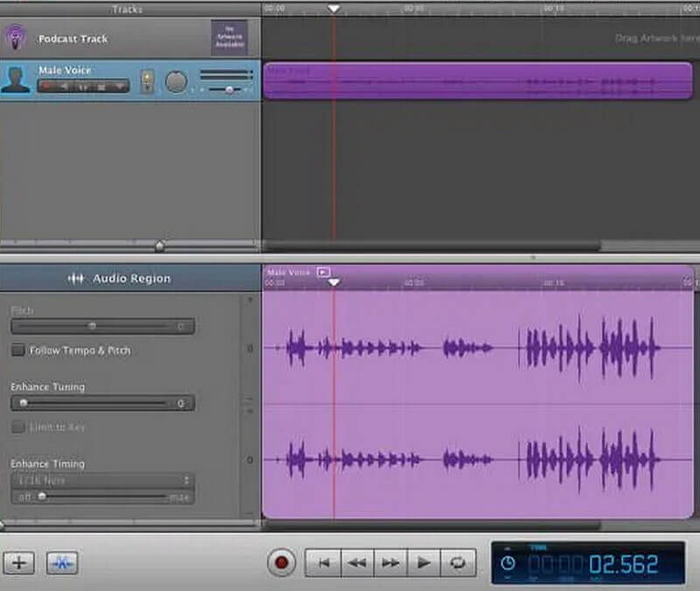Click the playhead marker in the top ruler

pos(333,9)
